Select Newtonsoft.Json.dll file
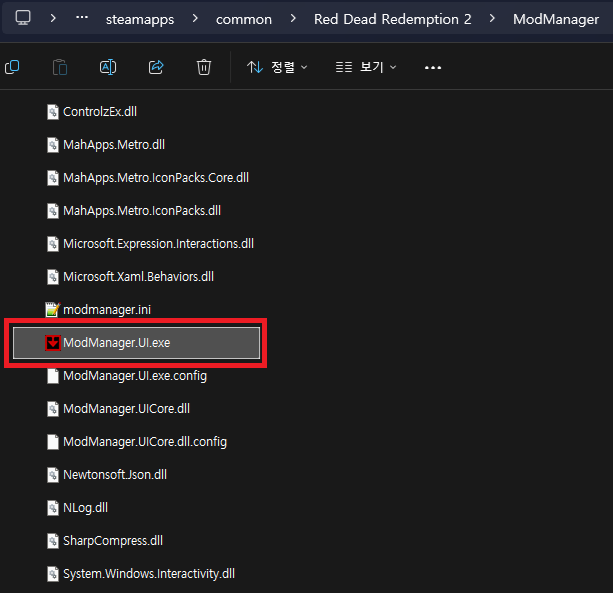This screenshot has height=593, width=613. coord(115,475)
